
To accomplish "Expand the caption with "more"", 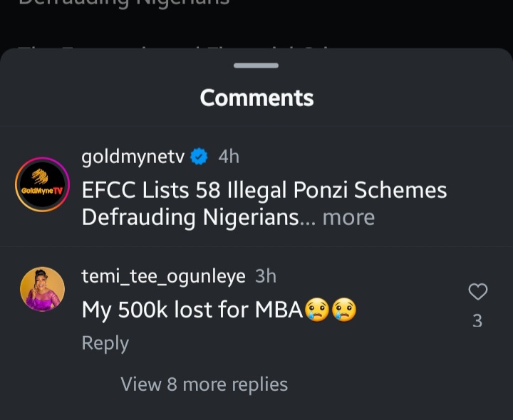I will pos(348,217).
